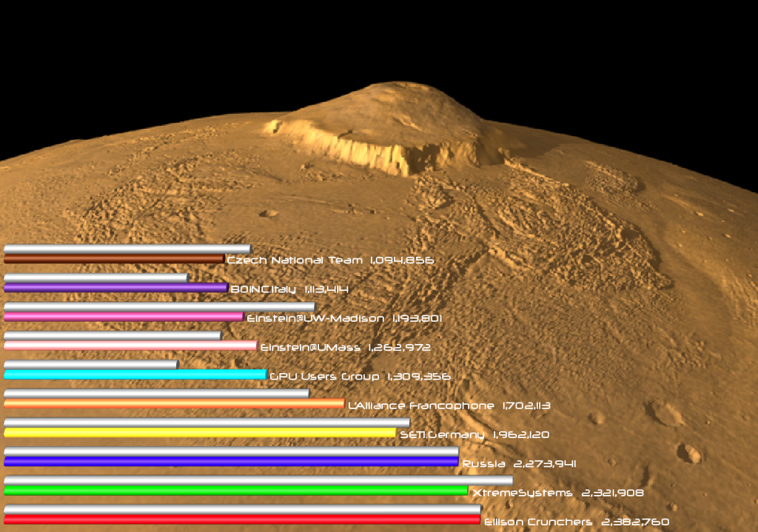
Task: Select the brown Czech National Team bar
Action: 114,259
